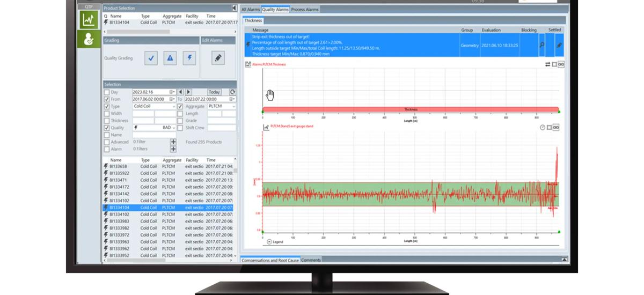Click magnifier icon in the alarm row

pyautogui.click(x=541, y=45)
